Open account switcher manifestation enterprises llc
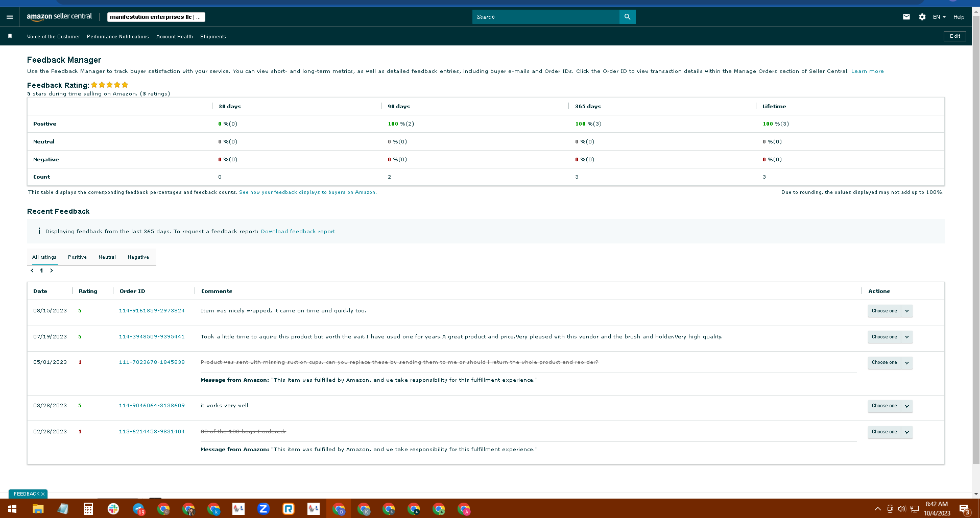Viewport: 980px width, 518px height. pyautogui.click(x=156, y=17)
